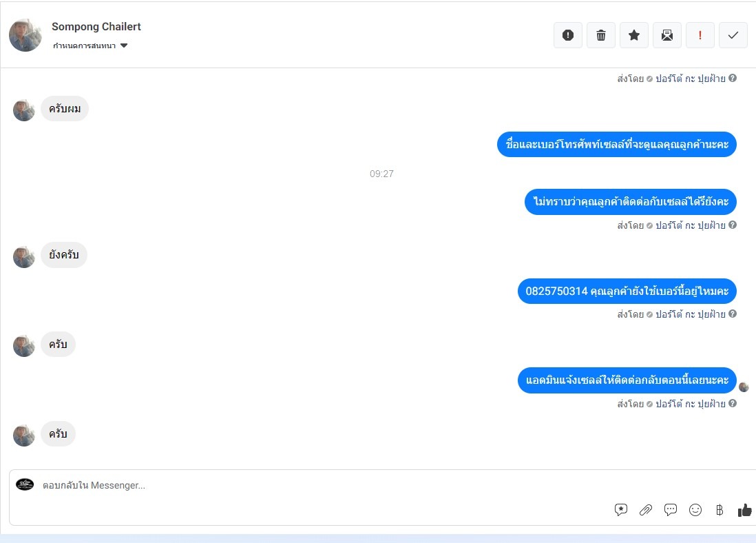Mark conversation with the star icon

pyautogui.click(x=634, y=35)
